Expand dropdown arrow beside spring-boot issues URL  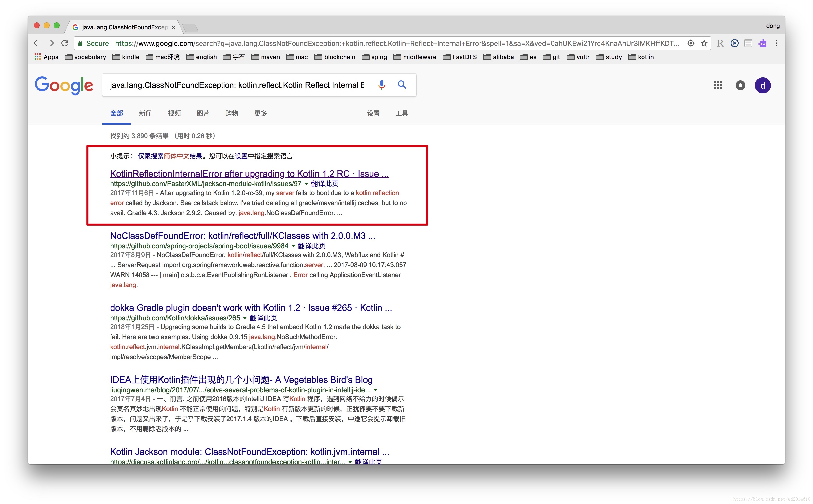click(293, 246)
